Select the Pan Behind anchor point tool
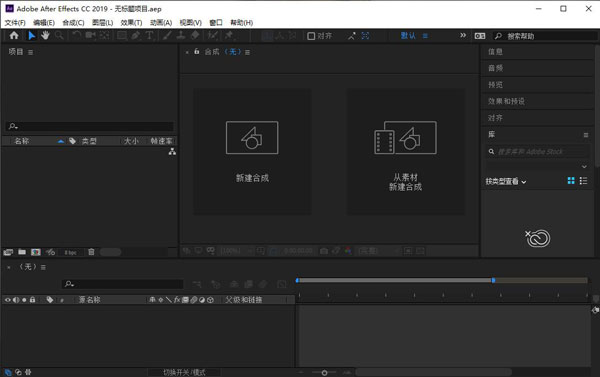 coord(104,36)
